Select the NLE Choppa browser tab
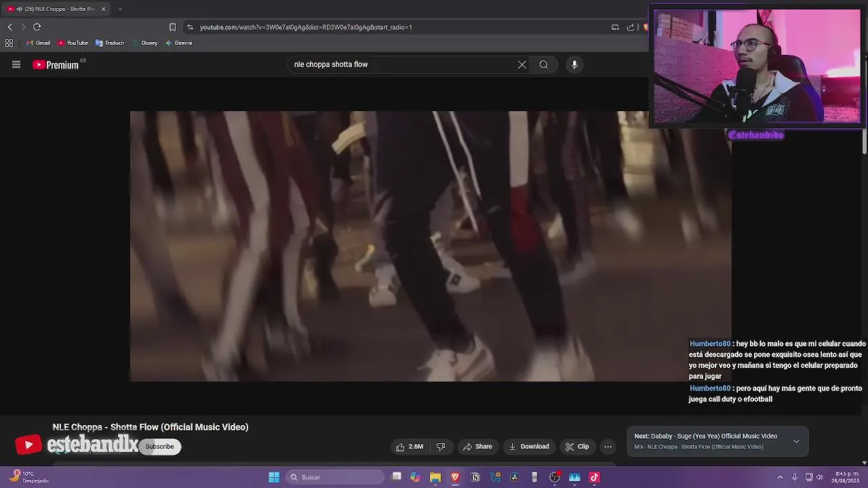 click(56, 9)
